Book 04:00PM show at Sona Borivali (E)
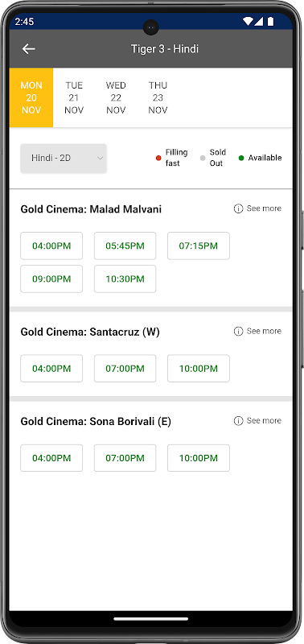Image resolution: width=304 pixels, height=644 pixels. (51, 458)
